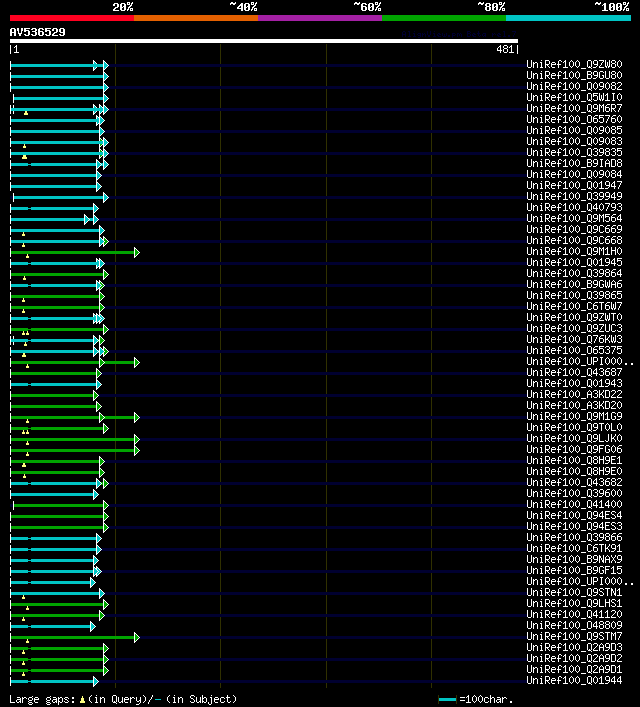Viewport: 640px width, 707px height.
Task: Select the UniRef100_Q43687 label
Action: tap(574, 372)
